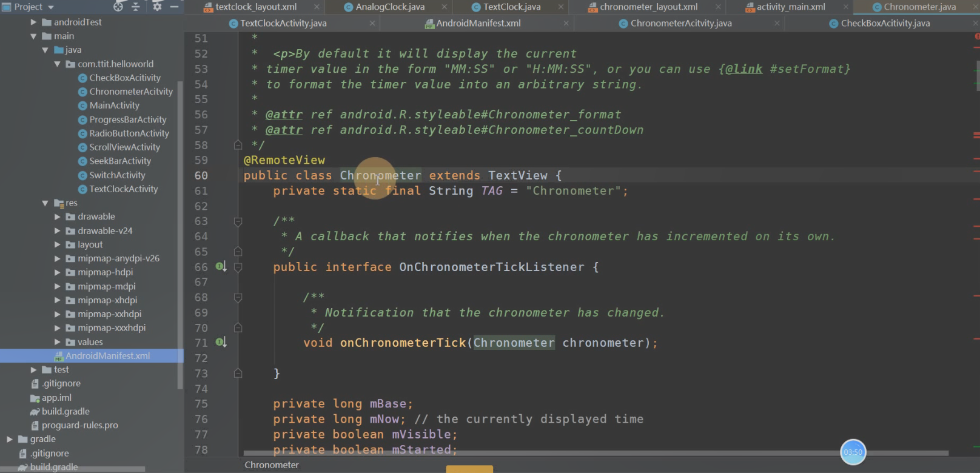Toggle fold marker at line 68
This screenshot has width=980, height=473.
point(238,297)
